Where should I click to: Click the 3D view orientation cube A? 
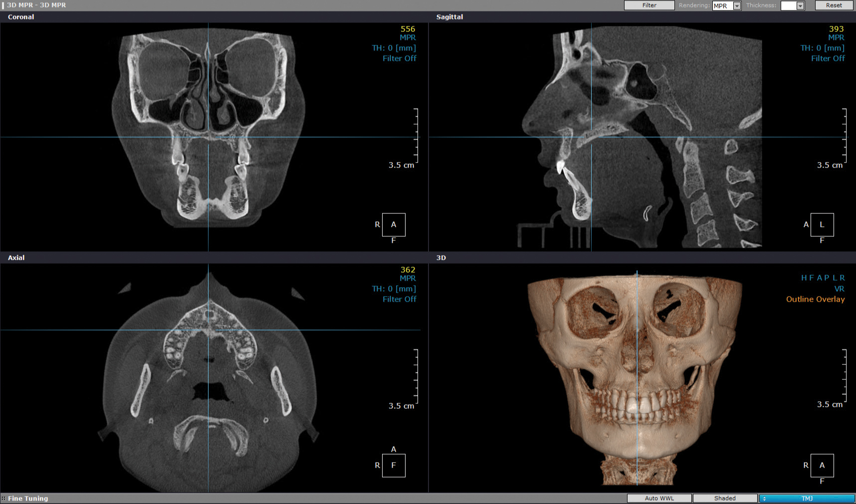coord(822,465)
